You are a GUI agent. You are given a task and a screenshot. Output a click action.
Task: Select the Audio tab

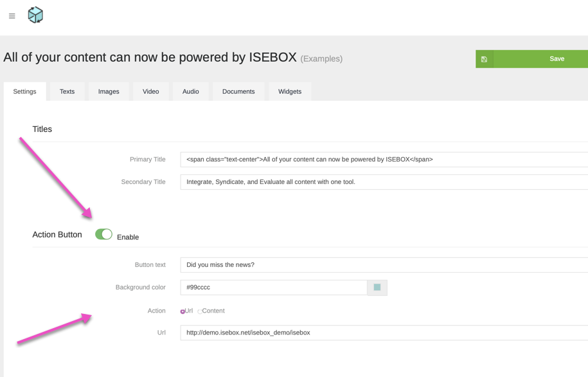pyautogui.click(x=190, y=91)
